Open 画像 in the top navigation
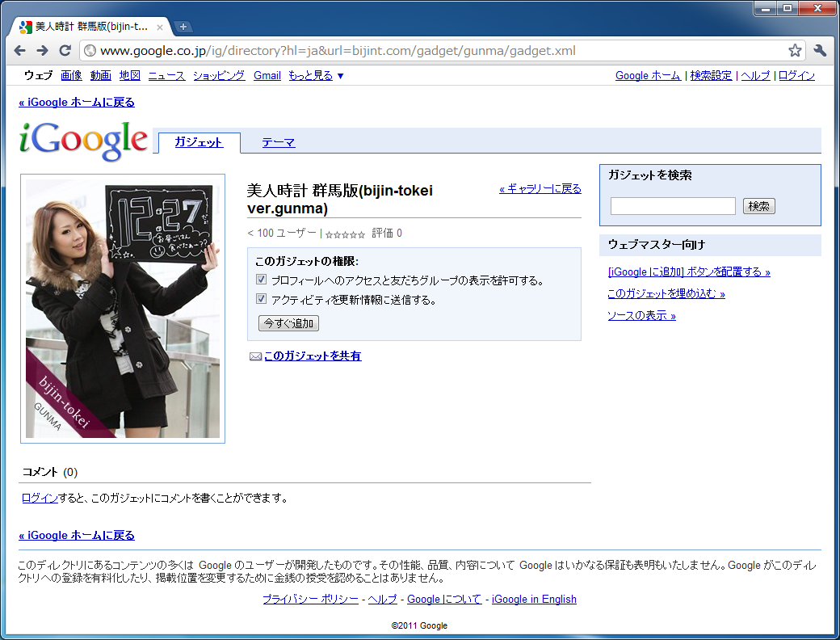This screenshot has height=640, width=840. point(71,76)
